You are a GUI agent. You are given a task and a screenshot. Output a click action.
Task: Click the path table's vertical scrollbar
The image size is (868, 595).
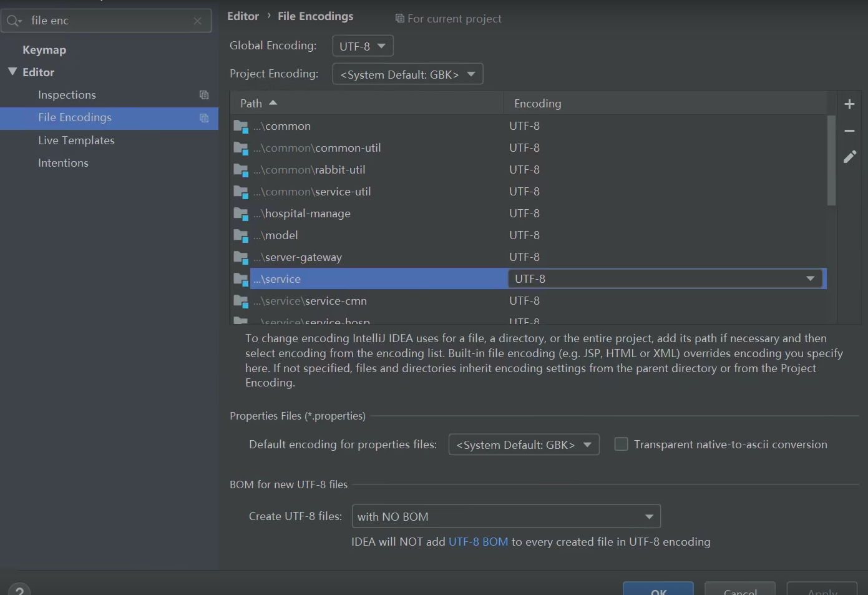(831, 160)
